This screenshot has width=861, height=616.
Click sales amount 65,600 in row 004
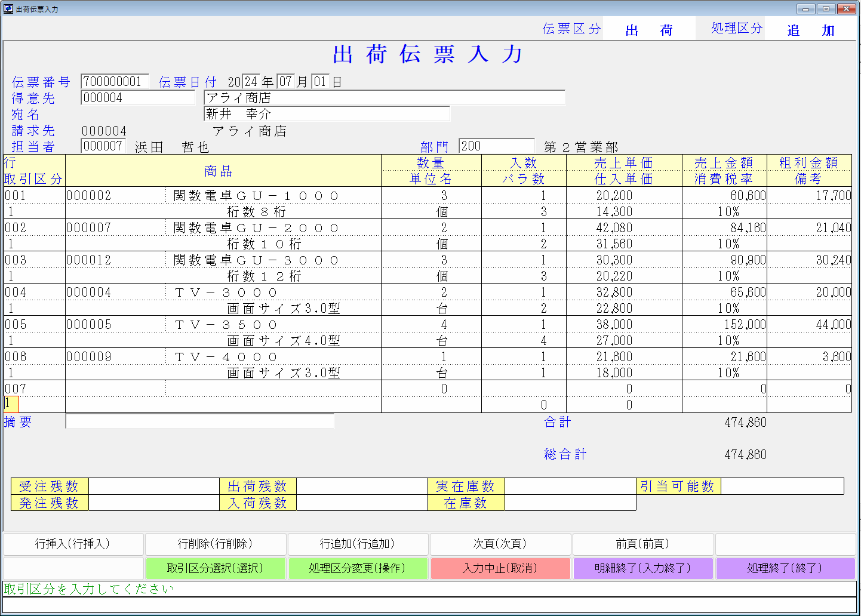pyautogui.click(x=748, y=292)
